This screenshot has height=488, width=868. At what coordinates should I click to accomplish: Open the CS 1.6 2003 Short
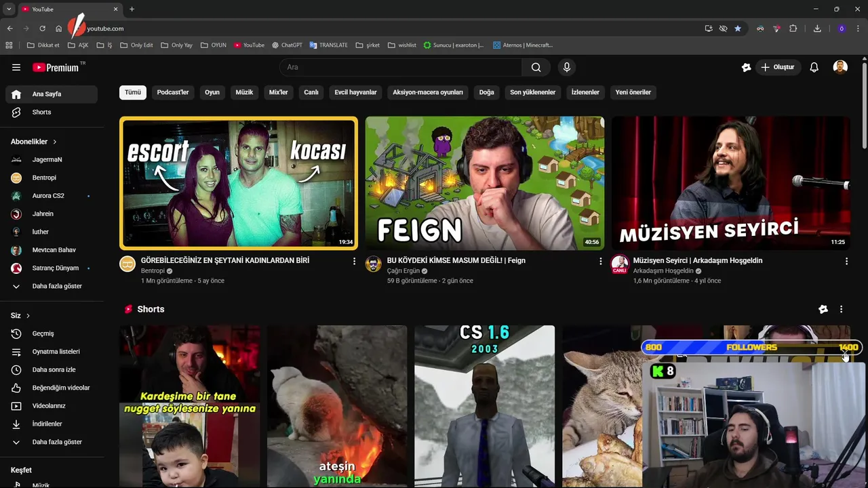pos(485,406)
